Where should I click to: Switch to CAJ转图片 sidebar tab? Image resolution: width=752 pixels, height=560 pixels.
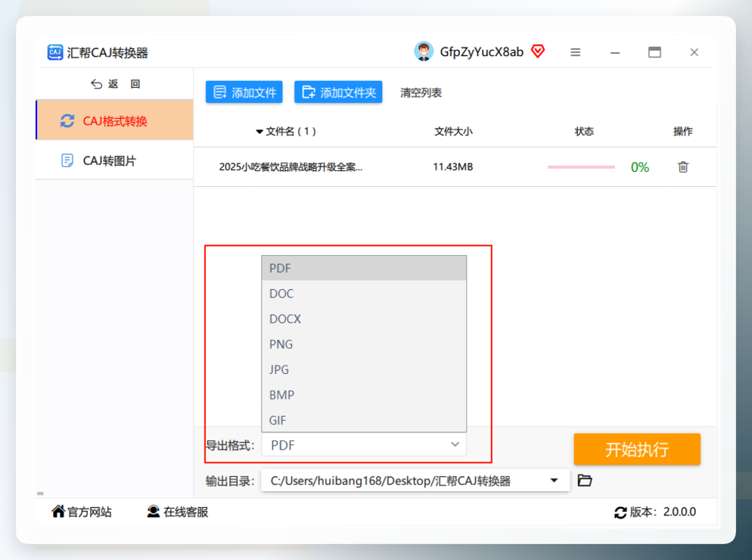pyautogui.click(x=115, y=160)
